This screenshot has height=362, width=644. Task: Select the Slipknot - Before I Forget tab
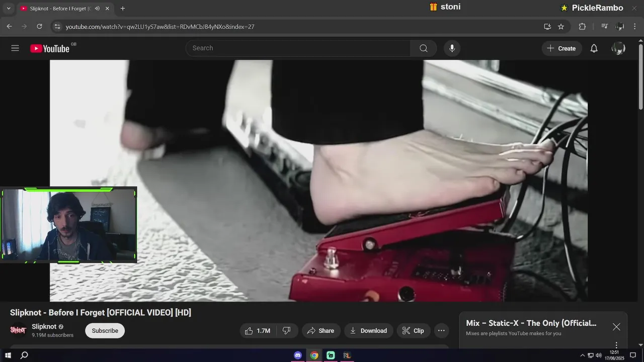(x=65, y=9)
